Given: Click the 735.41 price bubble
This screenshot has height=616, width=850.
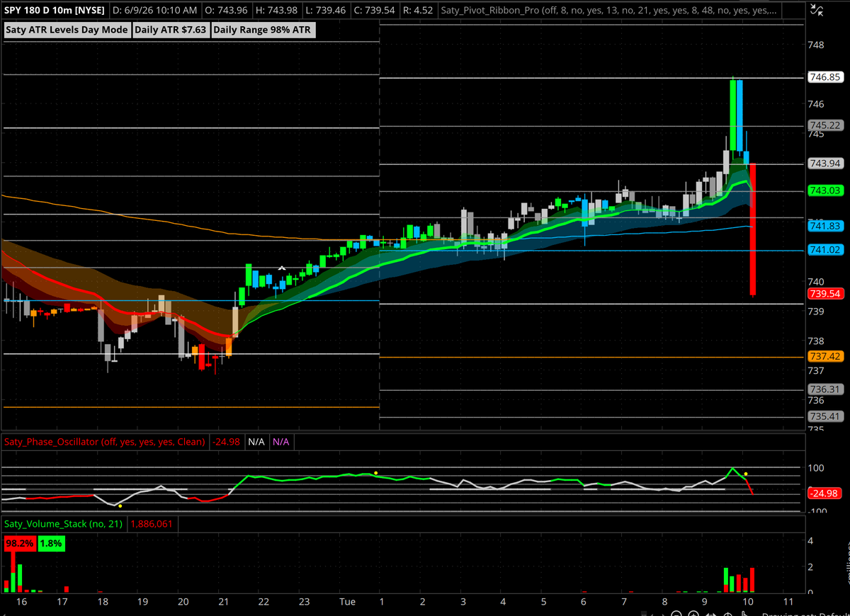Looking at the screenshot, I should [x=824, y=416].
